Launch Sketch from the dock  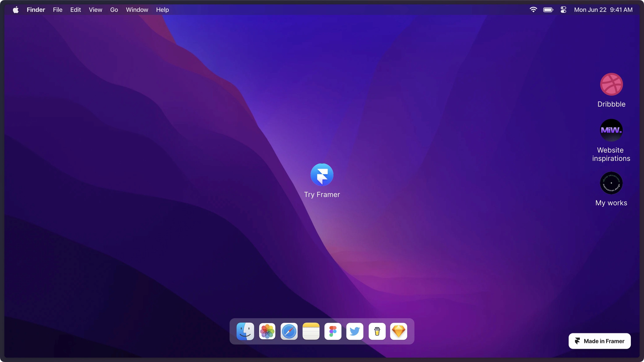pyautogui.click(x=398, y=331)
